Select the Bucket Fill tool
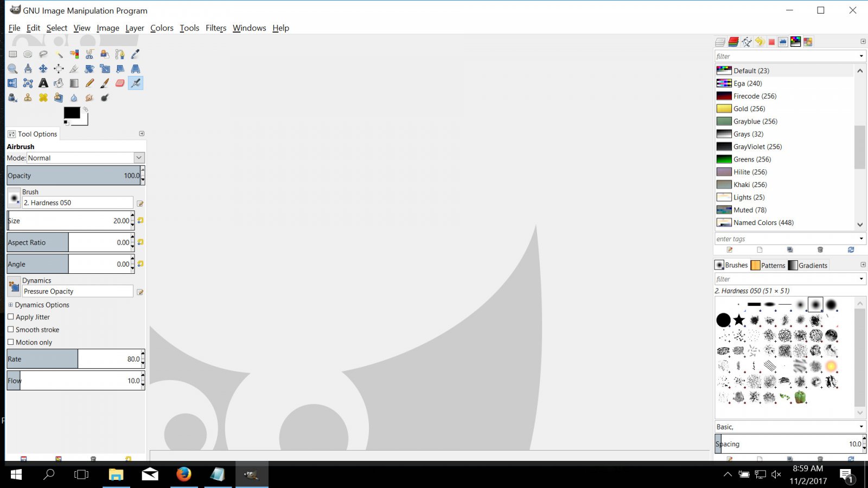 tap(59, 83)
